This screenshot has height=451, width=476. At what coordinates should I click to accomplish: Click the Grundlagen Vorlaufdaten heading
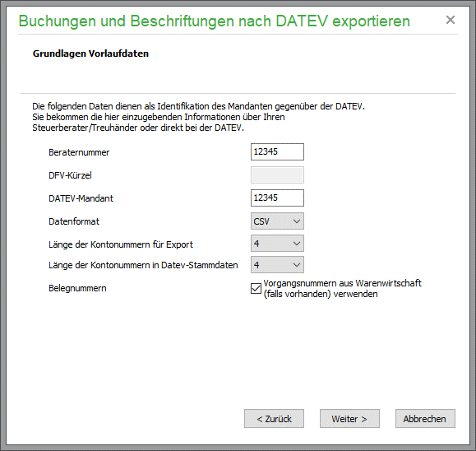[x=90, y=53]
